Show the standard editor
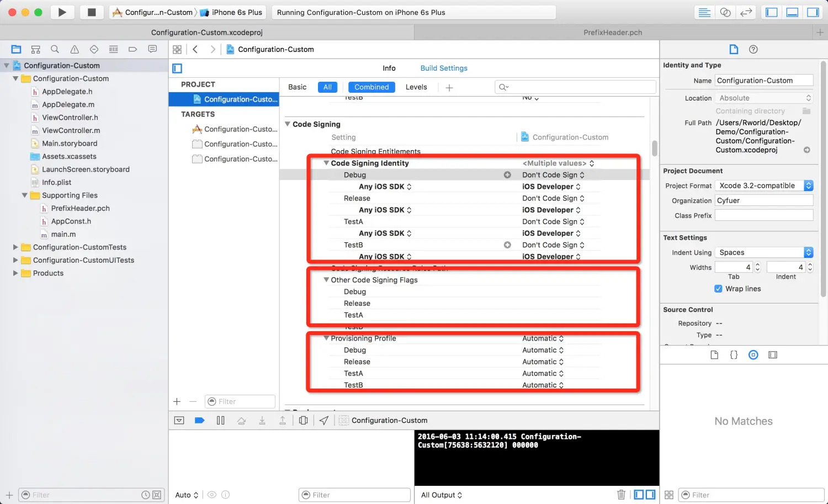The width and height of the screenshot is (828, 504). (x=704, y=12)
